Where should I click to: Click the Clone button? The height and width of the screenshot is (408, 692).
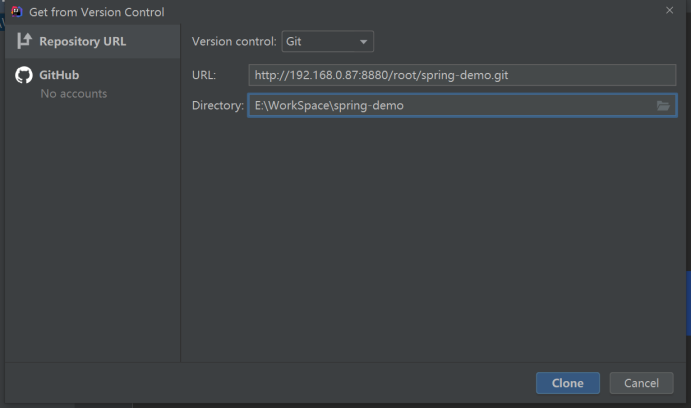pos(568,383)
